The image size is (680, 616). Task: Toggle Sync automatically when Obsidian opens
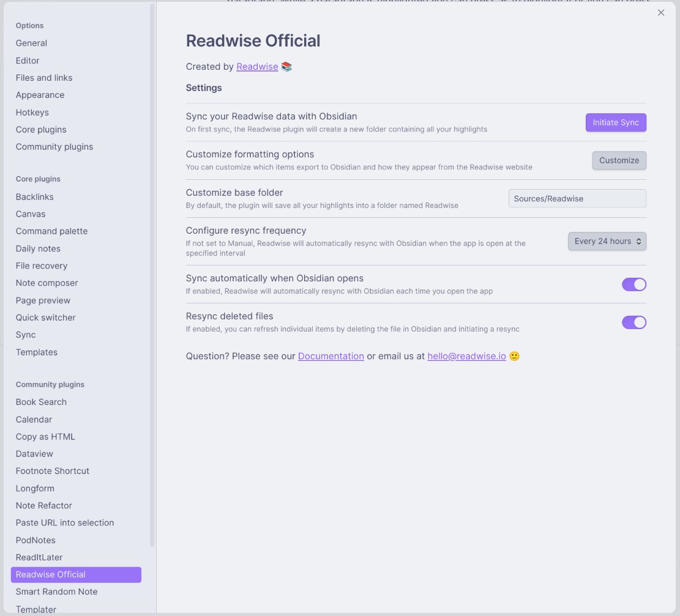click(x=633, y=284)
